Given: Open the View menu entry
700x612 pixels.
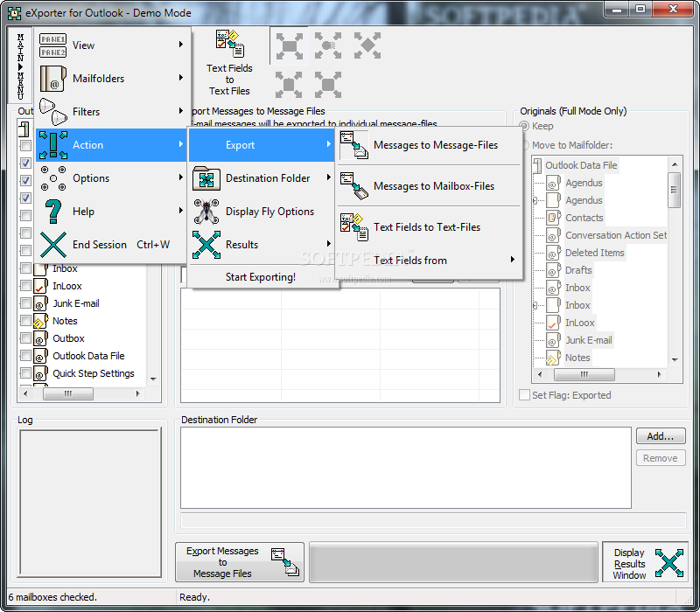Looking at the screenshot, I should (x=112, y=45).
